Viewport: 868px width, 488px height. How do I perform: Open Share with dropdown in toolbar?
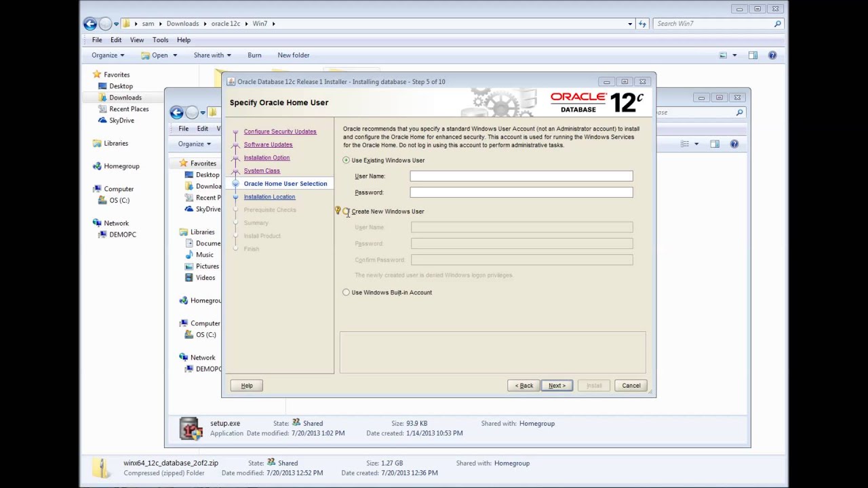click(212, 56)
